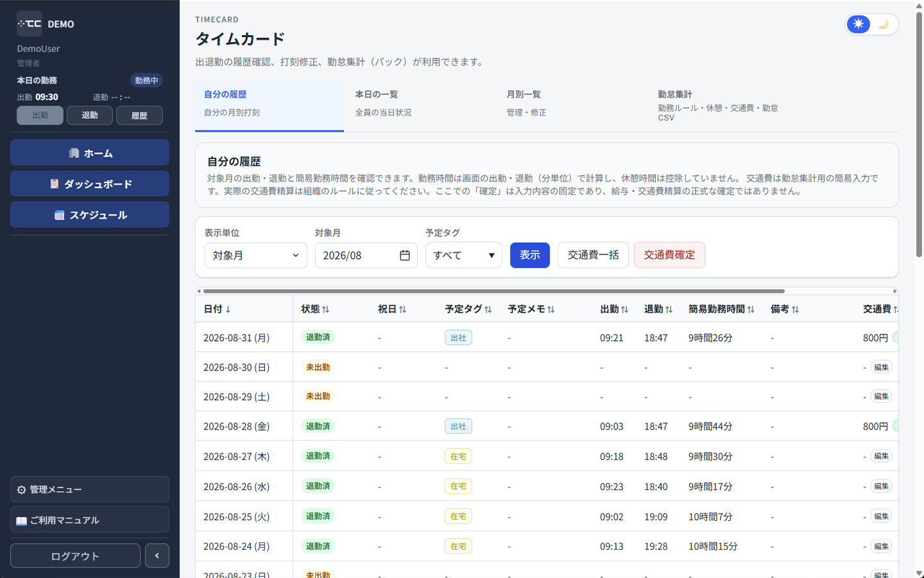924x578 pixels.
Task: Switch to 本日の一覧 tab
Action: (x=420, y=106)
